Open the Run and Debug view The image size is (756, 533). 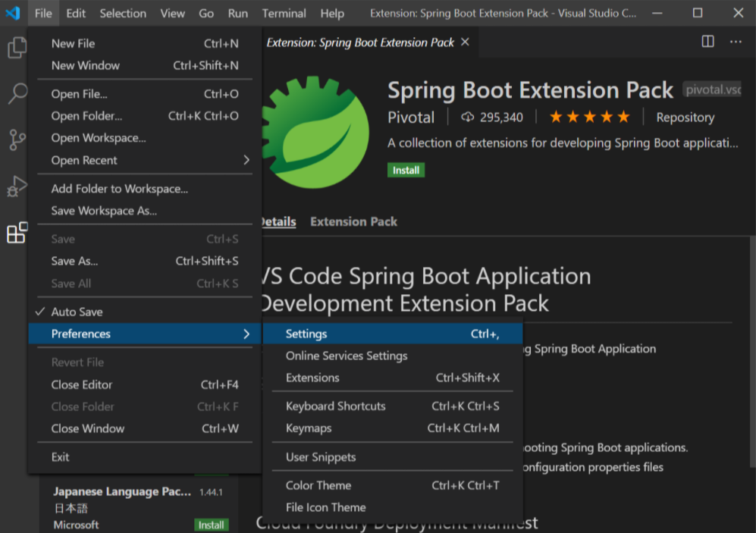(17, 187)
